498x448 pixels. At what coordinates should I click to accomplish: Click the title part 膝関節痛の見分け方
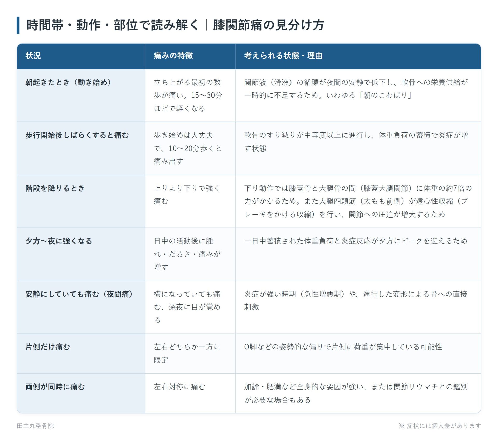(268, 25)
